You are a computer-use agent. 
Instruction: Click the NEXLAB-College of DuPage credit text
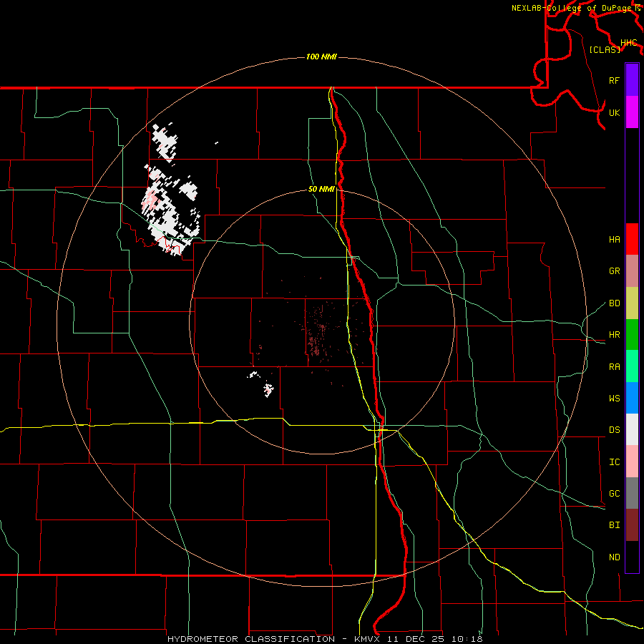573,8
